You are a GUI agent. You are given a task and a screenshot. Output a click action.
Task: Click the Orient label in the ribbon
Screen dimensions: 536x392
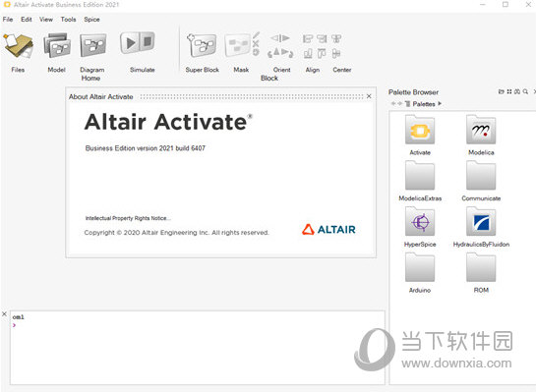(281, 70)
